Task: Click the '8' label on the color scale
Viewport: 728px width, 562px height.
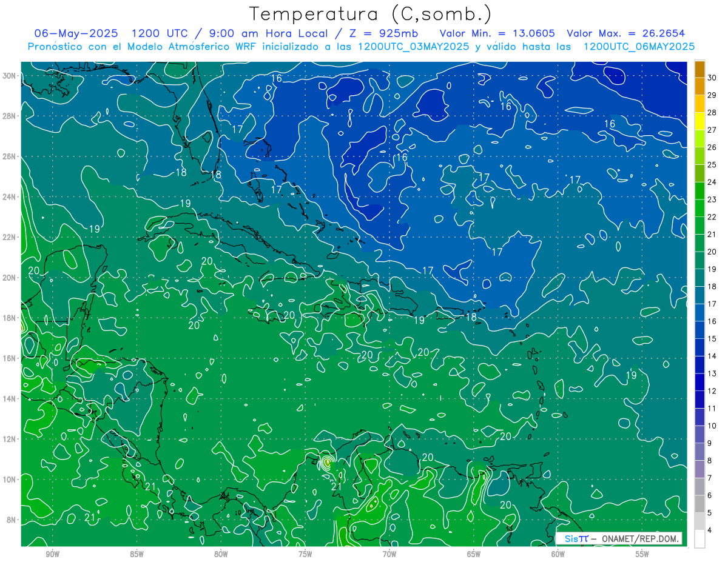Action: tap(709, 461)
